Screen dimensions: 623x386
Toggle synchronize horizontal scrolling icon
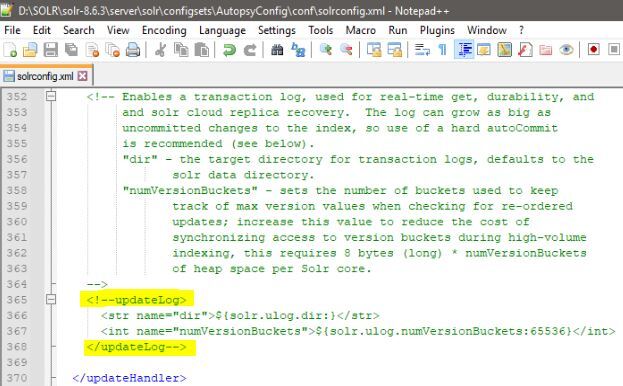click(395, 50)
